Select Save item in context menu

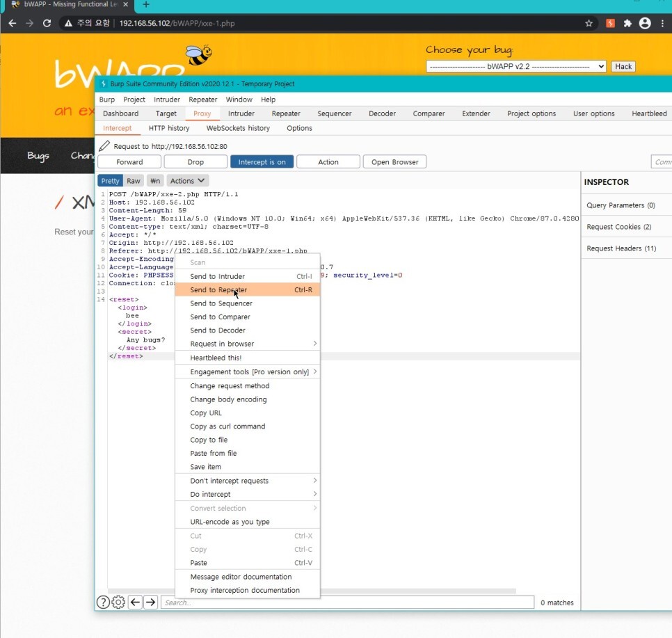click(x=248, y=467)
